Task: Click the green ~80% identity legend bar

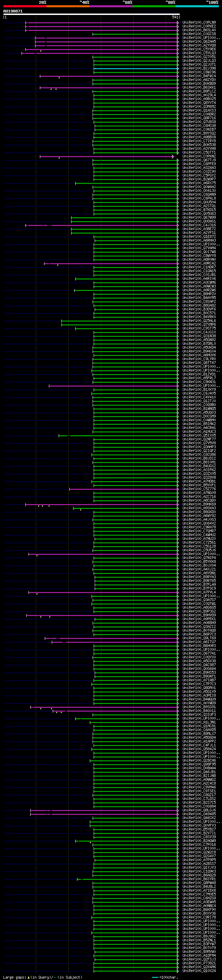Action: tap(154, 6)
